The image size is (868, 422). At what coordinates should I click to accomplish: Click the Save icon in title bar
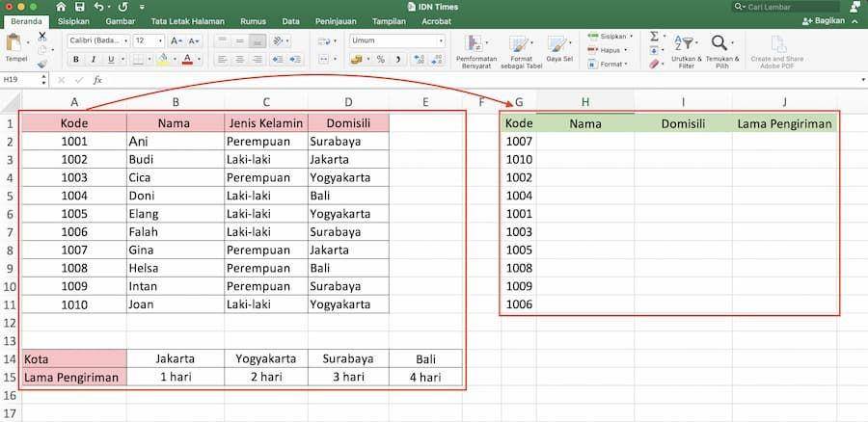pyautogui.click(x=80, y=7)
